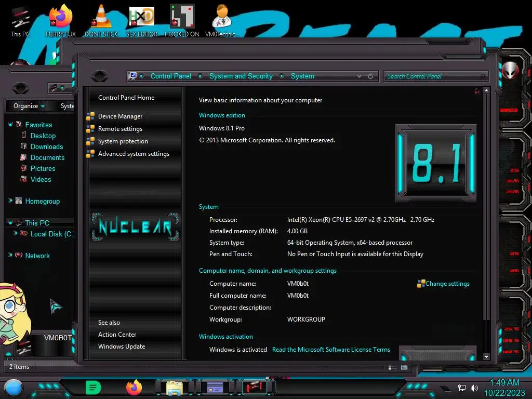
Task: Go to System and Security breadcrumb
Action: point(241,76)
